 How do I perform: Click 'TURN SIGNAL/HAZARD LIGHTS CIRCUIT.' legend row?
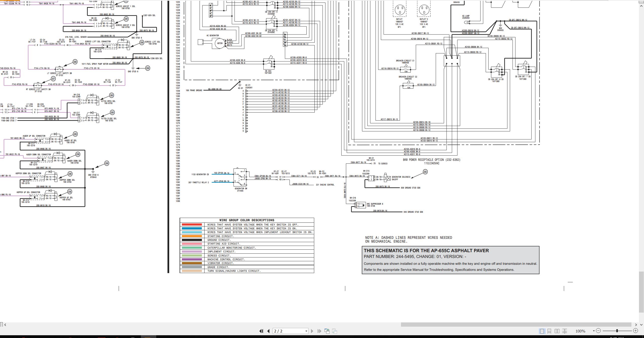(x=247, y=271)
